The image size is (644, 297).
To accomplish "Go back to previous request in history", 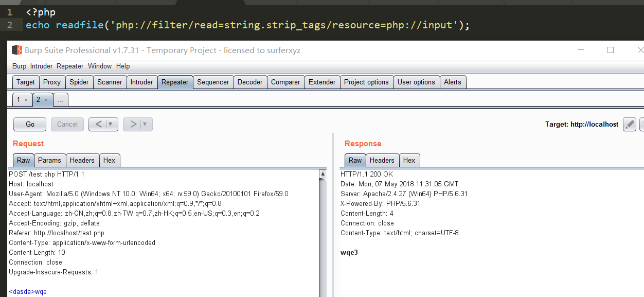I will click(98, 124).
